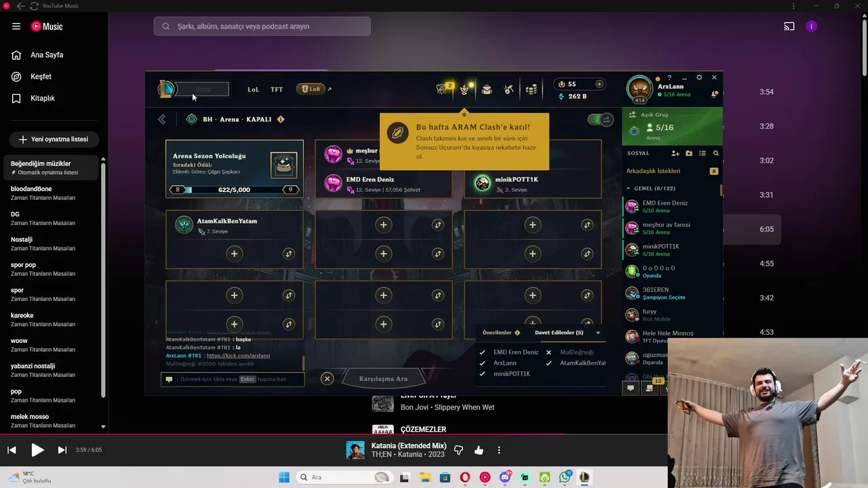Collapse the GENEL friends group

(x=629, y=188)
